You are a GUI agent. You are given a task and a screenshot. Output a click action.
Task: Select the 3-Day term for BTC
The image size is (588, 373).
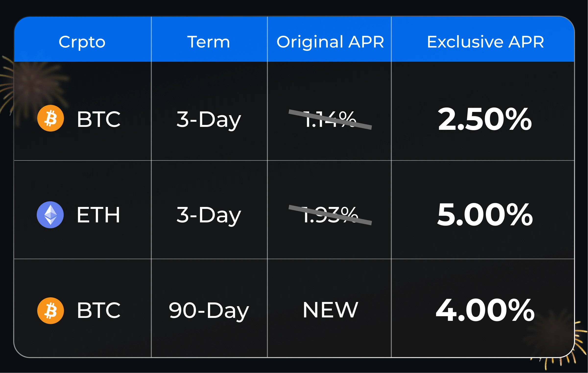(x=209, y=119)
